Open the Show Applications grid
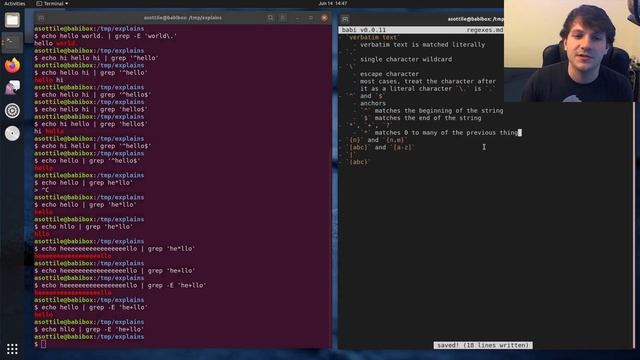Viewport: 640px width, 360px height. (x=12, y=349)
